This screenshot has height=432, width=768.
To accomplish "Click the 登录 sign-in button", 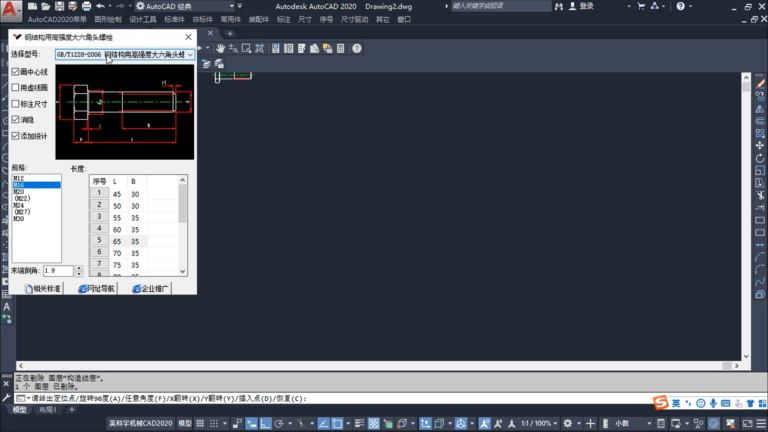I will click(581, 6).
